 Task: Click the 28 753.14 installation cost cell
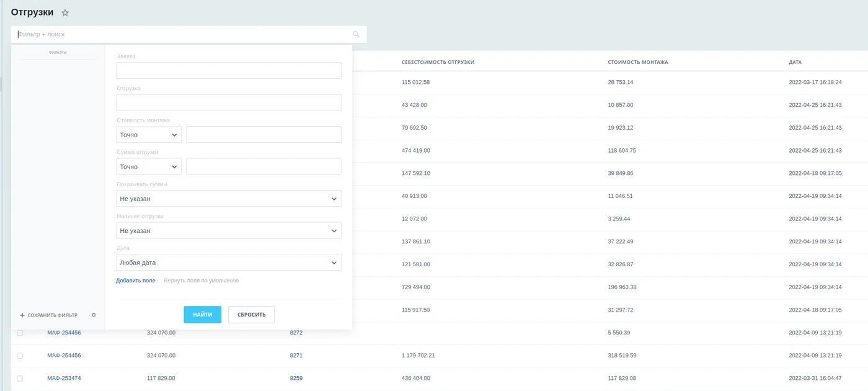621,82
